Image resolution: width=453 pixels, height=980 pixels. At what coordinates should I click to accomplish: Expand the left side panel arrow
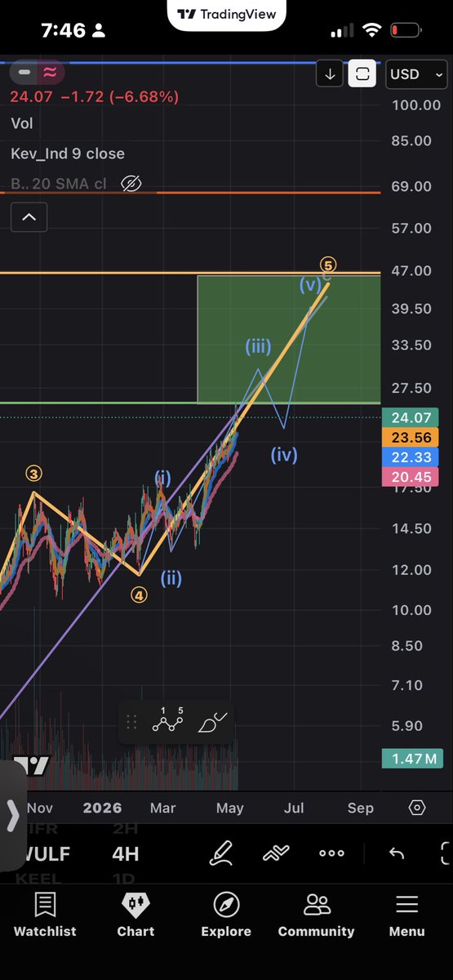12,815
